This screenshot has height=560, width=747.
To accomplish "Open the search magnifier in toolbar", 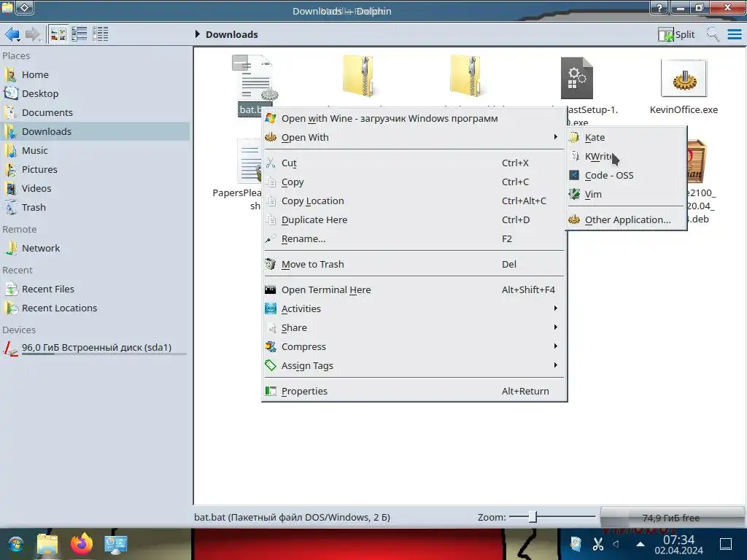I will [713, 34].
